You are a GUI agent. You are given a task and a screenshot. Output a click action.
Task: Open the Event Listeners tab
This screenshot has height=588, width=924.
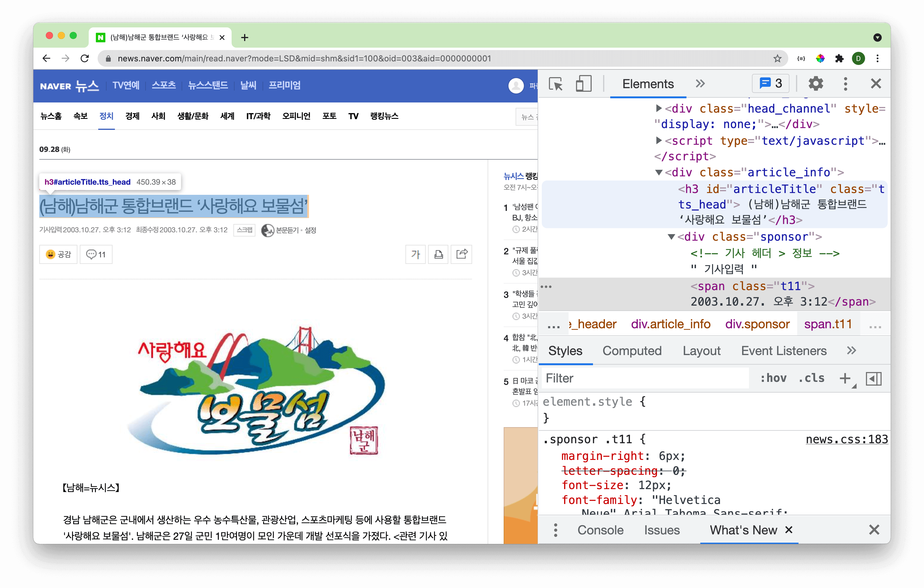[783, 351]
